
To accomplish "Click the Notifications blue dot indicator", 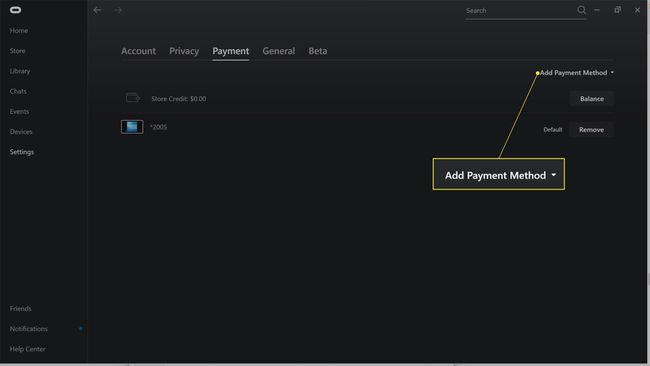I will pos(80,329).
